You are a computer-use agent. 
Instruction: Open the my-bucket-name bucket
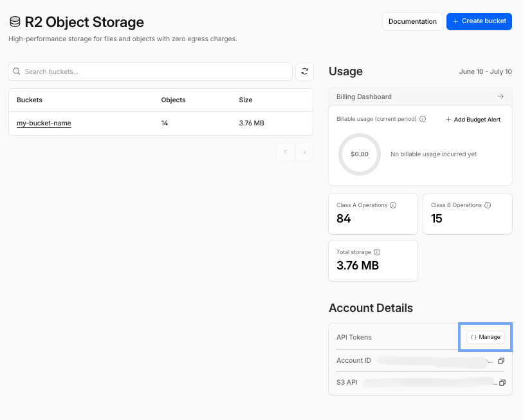44,123
